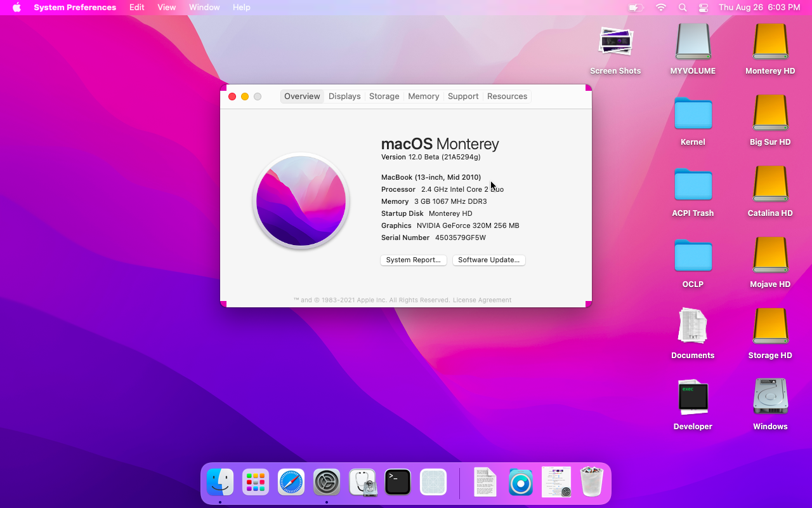Open the blue circle folder in dock
Viewport: 812px width, 508px height.
(521, 483)
